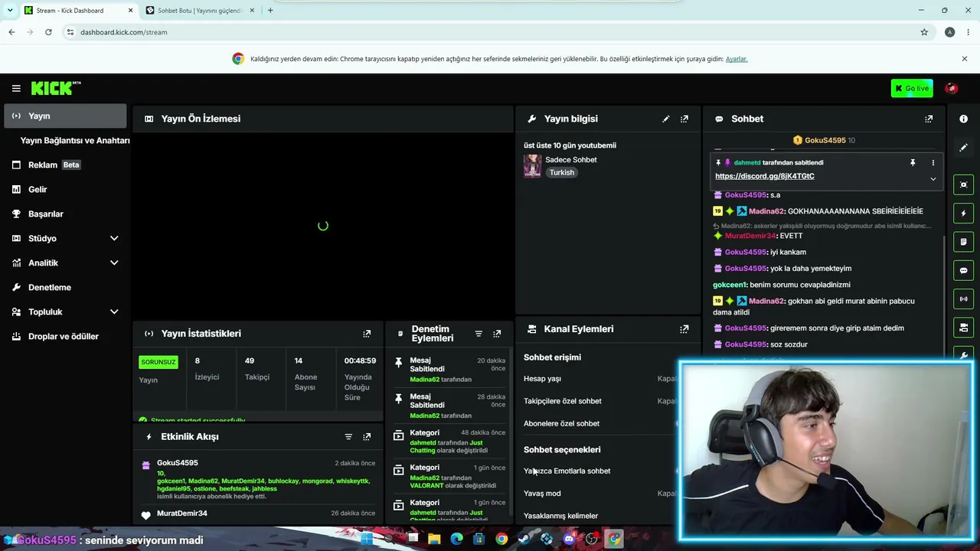Viewport: 980px width, 551px height.
Task: Pop out the Yayın bilgisi panel
Action: coord(684,119)
